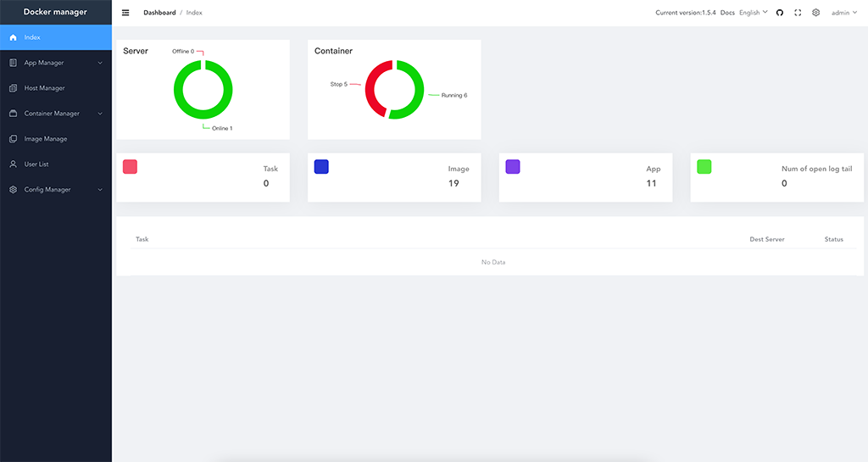Image resolution: width=868 pixels, height=462 pixels.
Task: Open Image Manage menu item
Action: (56, 139)
